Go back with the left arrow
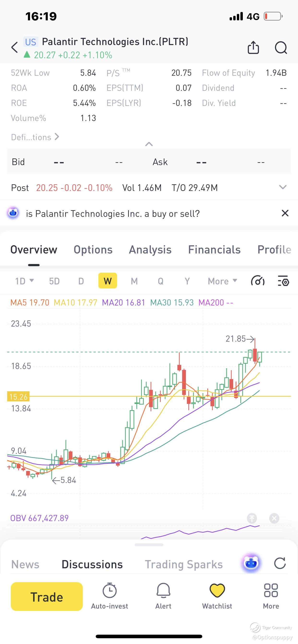 [x=15, y=47]
